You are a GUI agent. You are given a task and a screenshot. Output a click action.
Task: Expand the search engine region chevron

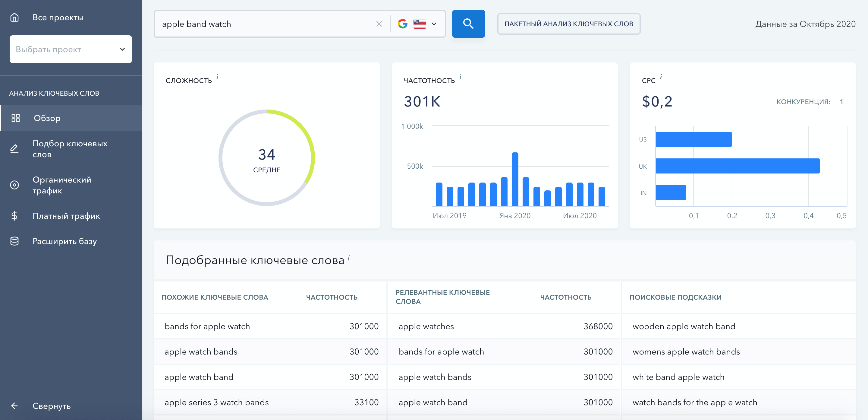tap(434, 24)
